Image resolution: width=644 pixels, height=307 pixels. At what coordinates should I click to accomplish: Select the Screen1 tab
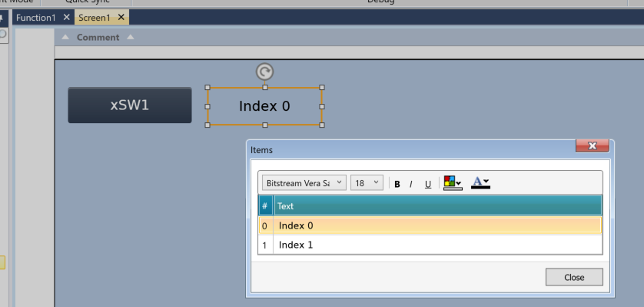coord(95,18)
